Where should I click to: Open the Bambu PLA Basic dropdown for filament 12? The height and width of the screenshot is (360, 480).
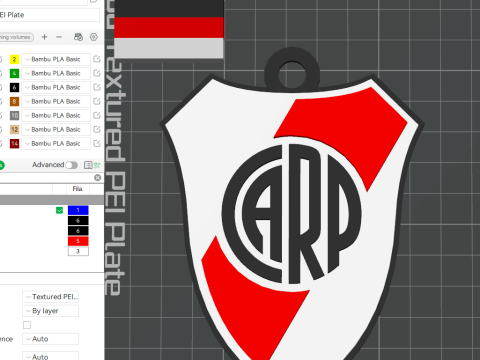56,129
